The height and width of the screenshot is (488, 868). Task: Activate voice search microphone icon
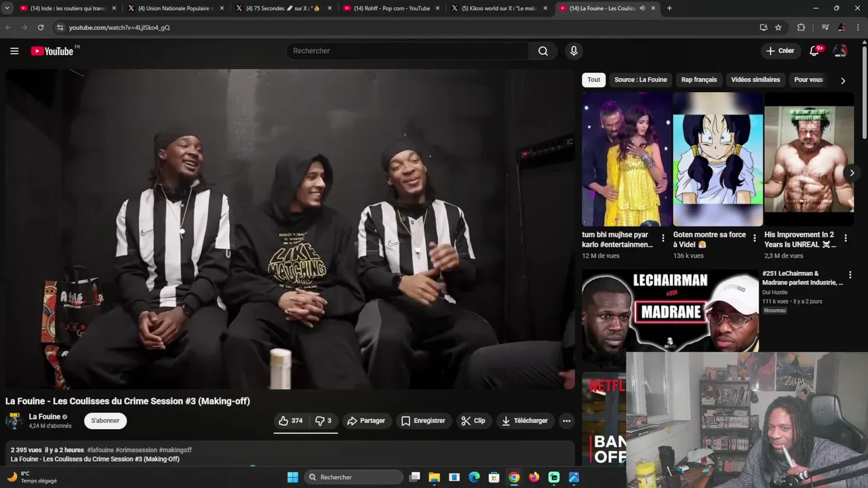click(x=574, y=51)
